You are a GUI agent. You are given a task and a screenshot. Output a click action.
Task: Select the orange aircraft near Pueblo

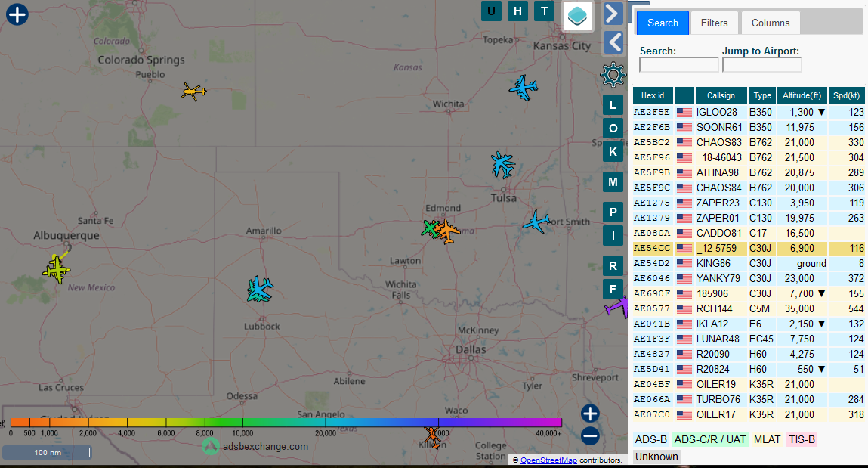193,91
